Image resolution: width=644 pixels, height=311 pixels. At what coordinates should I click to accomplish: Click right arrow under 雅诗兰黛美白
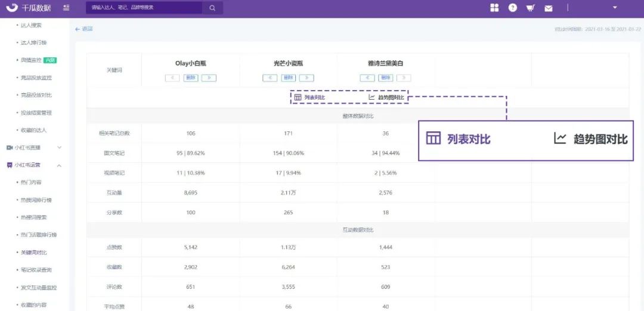coord(404,78)
